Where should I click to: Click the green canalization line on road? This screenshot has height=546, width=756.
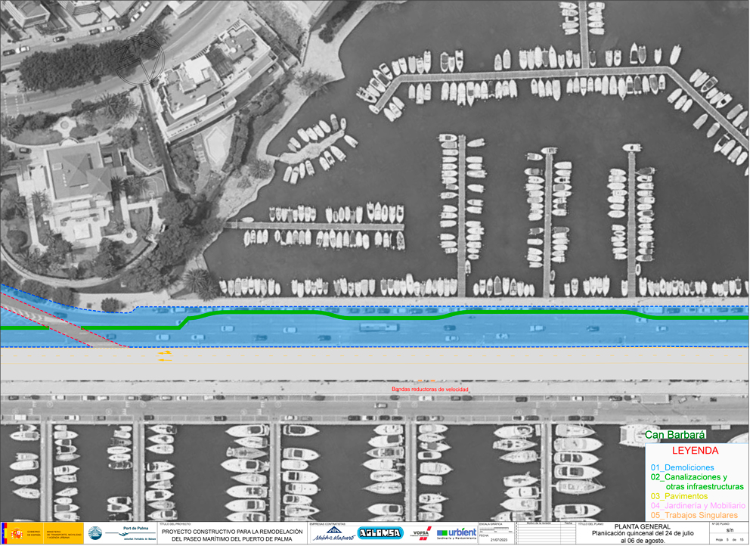click(374, 318)
